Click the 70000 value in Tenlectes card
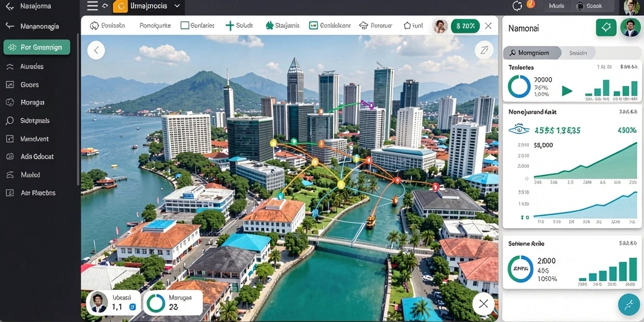The image size is (644, 322). click(543, 80)
